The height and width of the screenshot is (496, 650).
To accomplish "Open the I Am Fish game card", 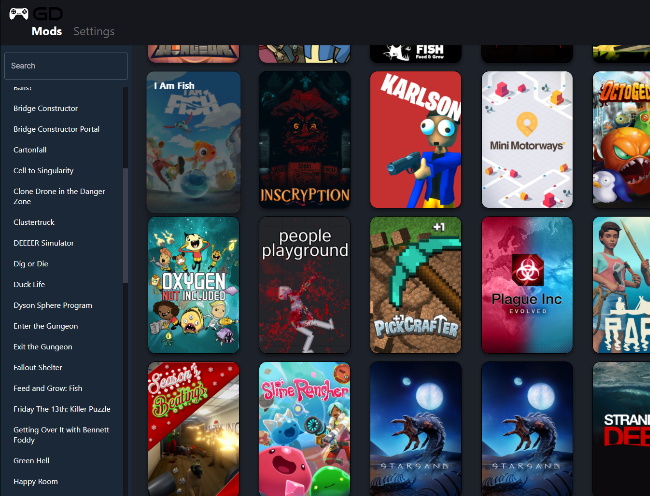I will coord(194,142).
